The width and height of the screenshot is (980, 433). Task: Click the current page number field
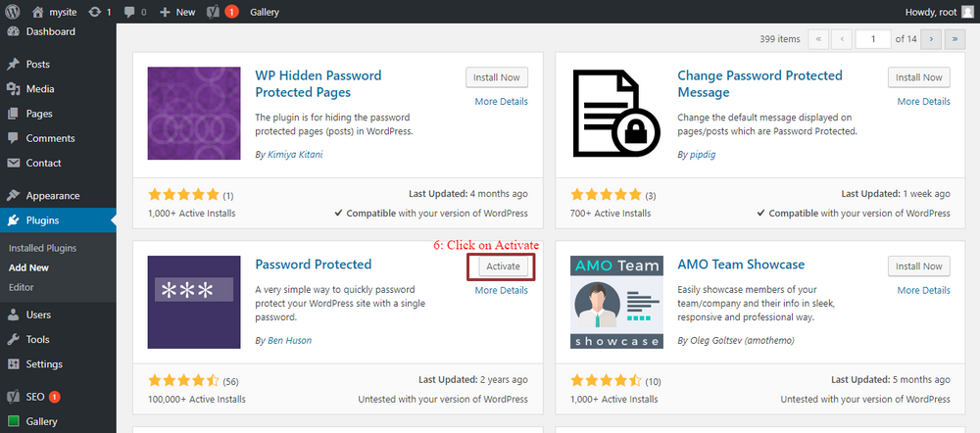(x=873, y=39)
